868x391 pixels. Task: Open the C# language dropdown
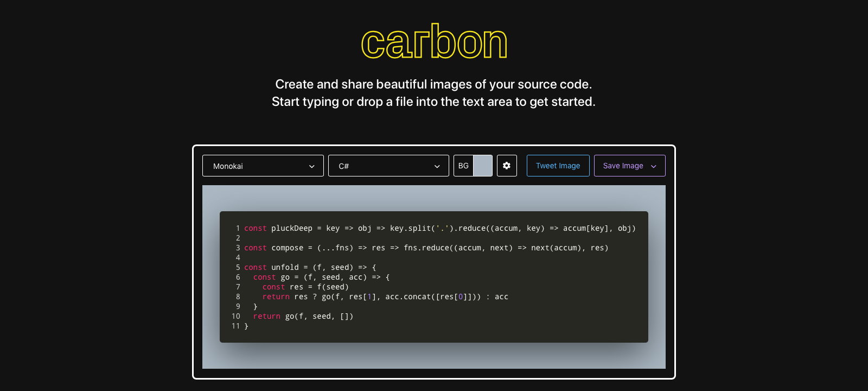(388, 166)
